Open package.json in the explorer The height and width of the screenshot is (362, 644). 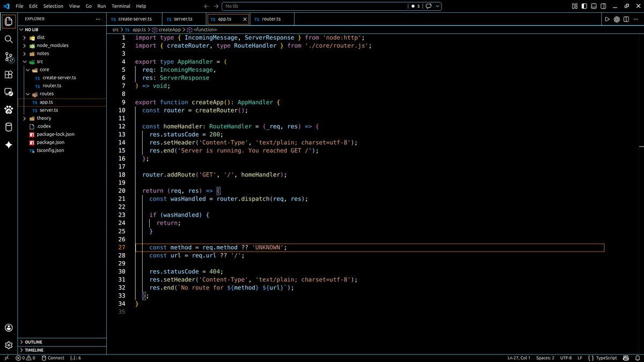click(62, 142)
